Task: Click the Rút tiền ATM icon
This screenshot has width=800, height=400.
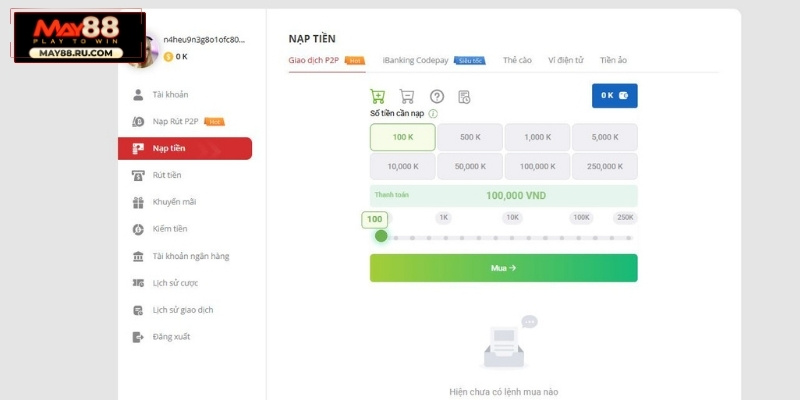Action: click(x=138, y=176)
